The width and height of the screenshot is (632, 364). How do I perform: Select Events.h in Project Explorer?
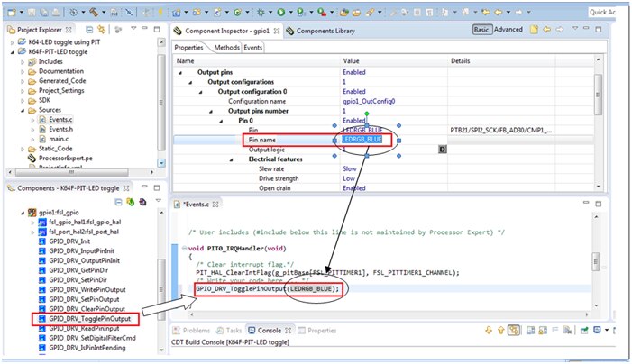[60, 129]
